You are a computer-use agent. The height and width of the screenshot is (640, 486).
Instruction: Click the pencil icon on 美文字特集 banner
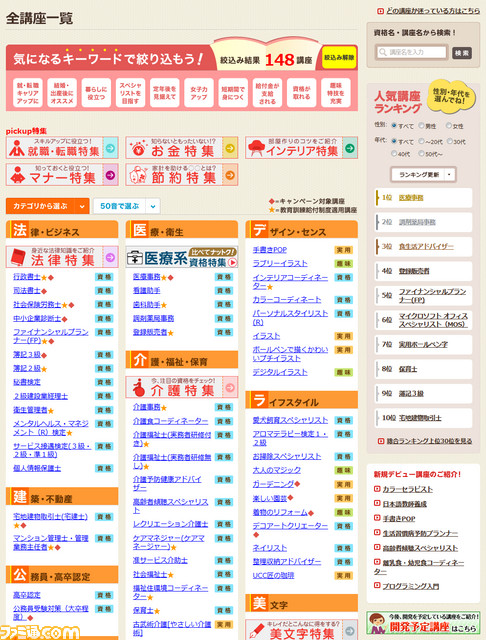257,630
